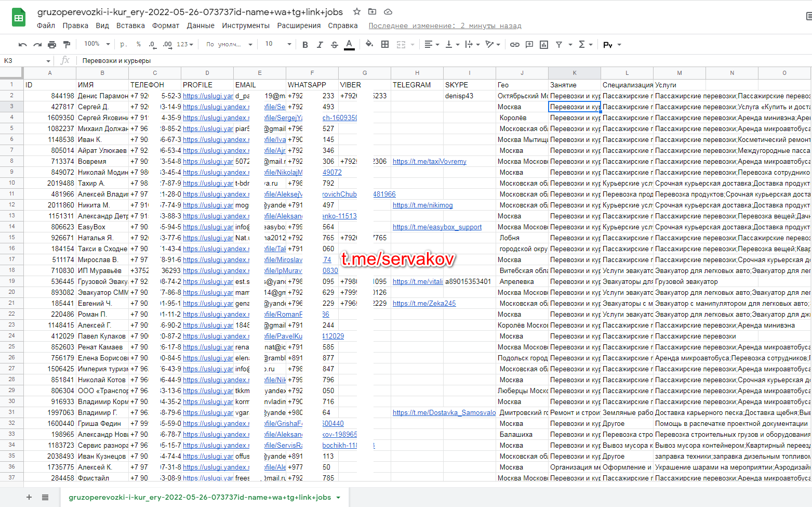The width and height of the screenshot is (812, 507).
Task: Open the 123 number format dropdown
Action: coord(185,45)
